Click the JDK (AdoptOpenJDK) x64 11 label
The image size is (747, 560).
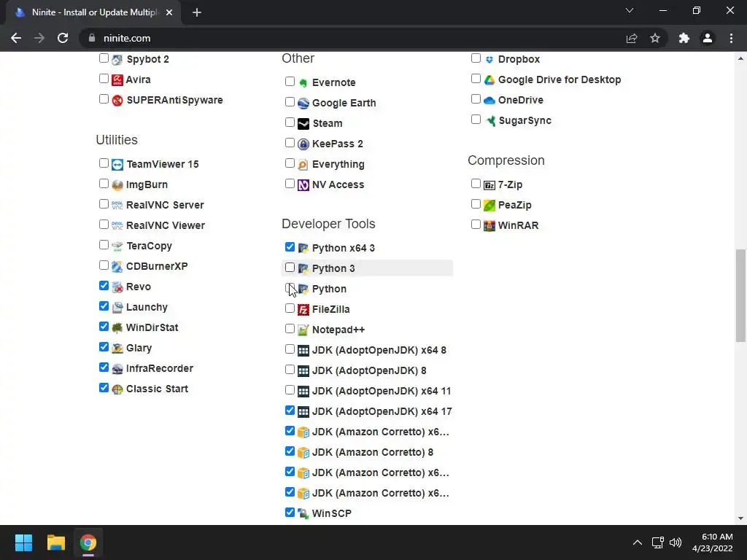click(x=381, y=391)
